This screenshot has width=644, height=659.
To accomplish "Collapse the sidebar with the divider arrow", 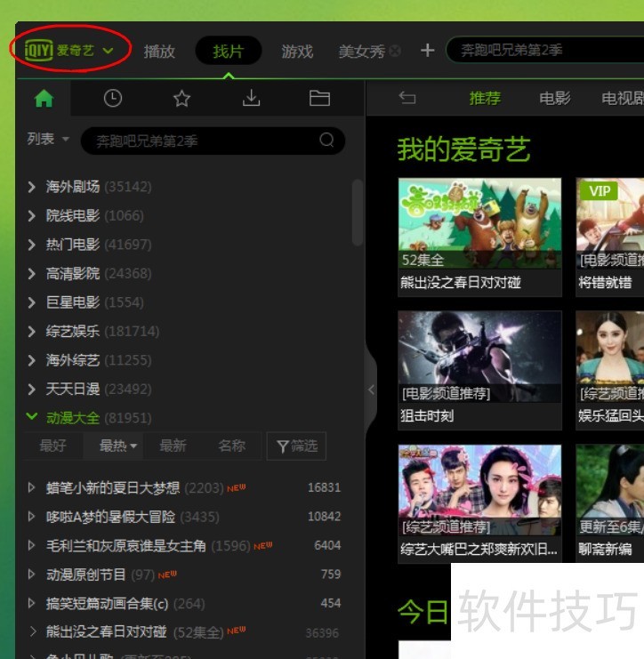I will click(x=371, y=390).
